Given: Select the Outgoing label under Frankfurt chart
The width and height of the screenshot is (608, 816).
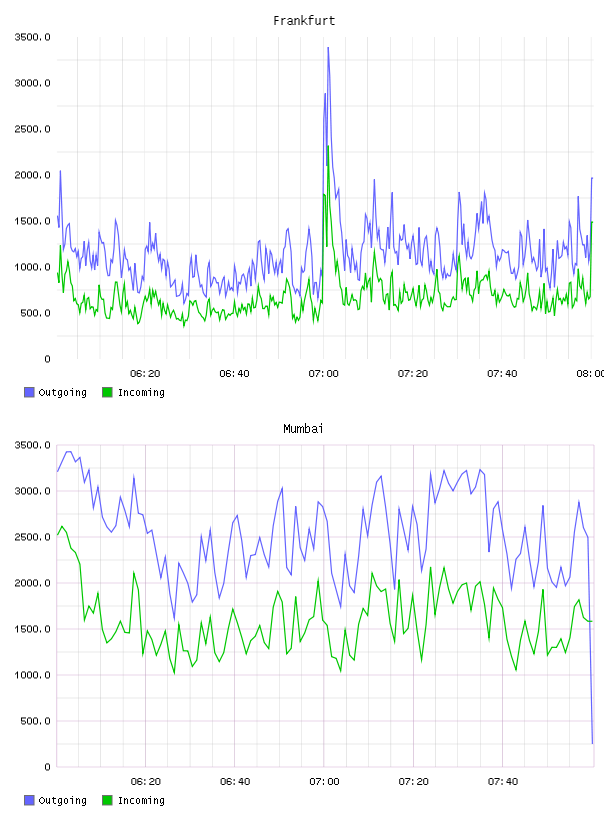Looking at the screenshot, I should [x=62, y=393].
